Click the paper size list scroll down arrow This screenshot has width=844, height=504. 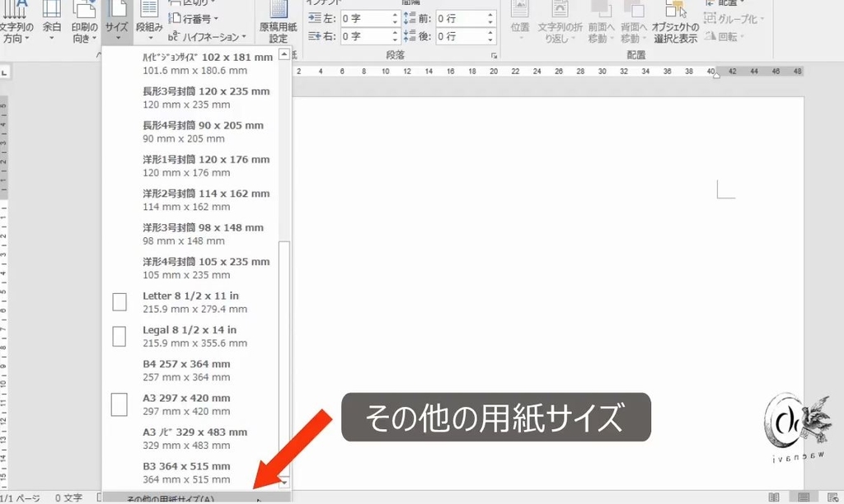284,483
